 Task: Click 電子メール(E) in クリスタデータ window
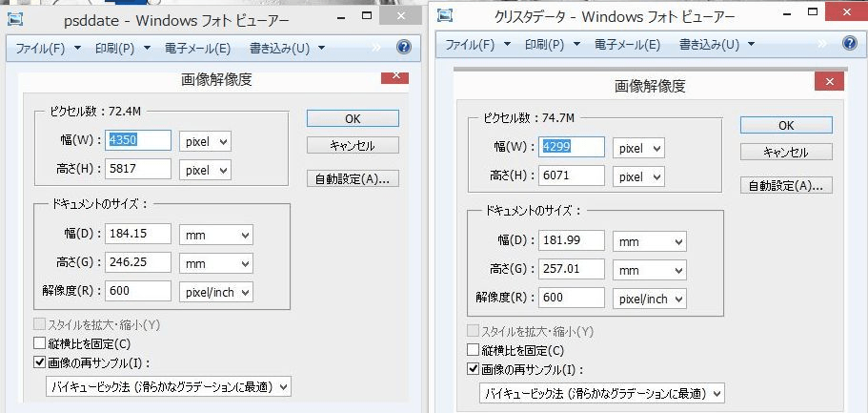point(628,44)
